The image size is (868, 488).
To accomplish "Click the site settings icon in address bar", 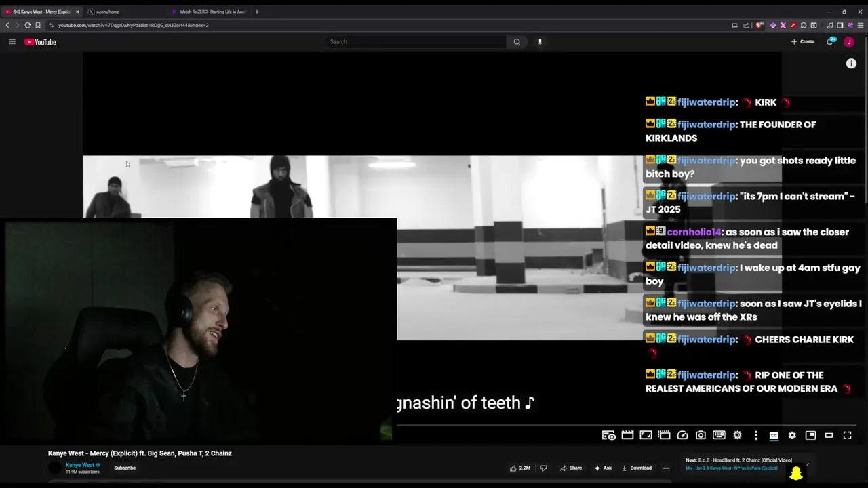I will (x=52, y=25).
